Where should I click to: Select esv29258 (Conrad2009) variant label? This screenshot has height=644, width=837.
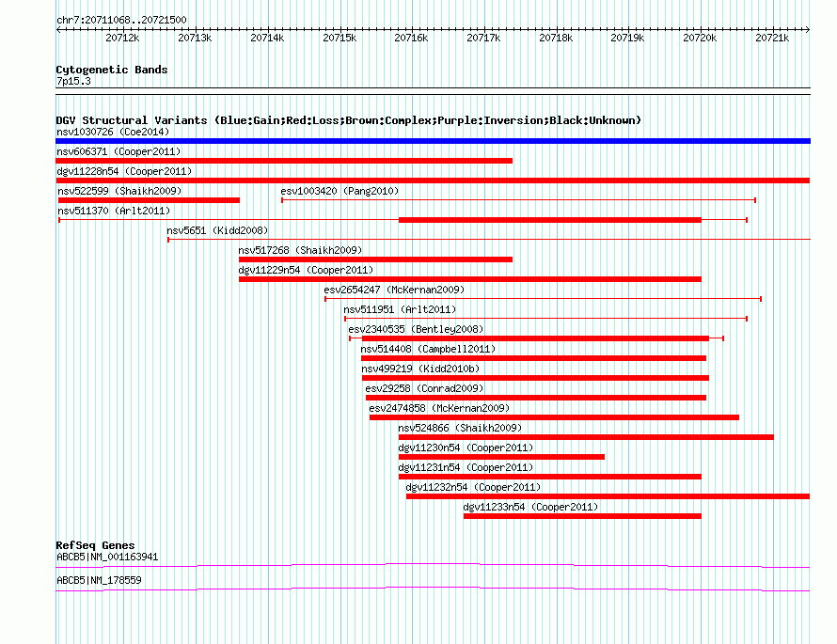[x=424, y=388]
